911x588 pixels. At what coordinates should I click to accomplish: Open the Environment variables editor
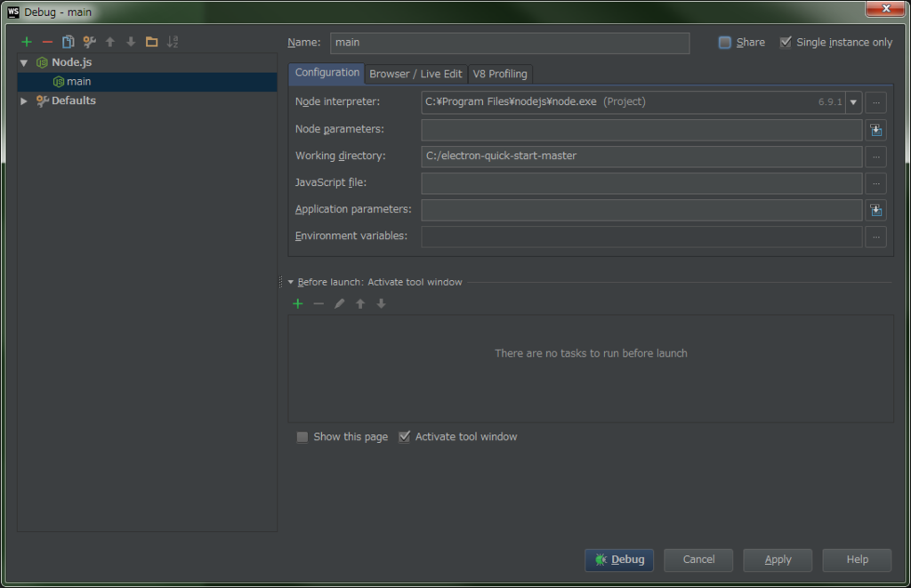click(x=875, y=237)
